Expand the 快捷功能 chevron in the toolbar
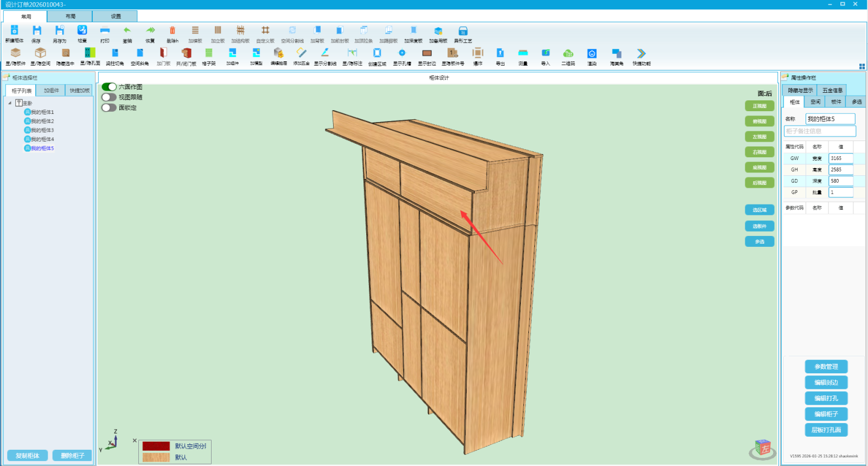868x466 pixels. click(641, 53)
